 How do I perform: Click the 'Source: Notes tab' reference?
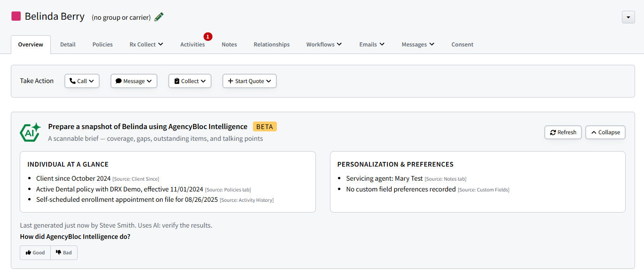tap(446, 179)
